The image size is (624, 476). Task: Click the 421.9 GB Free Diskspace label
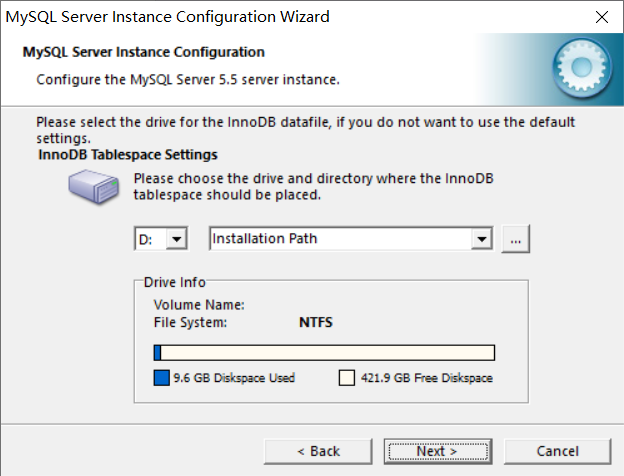[427, 378]
